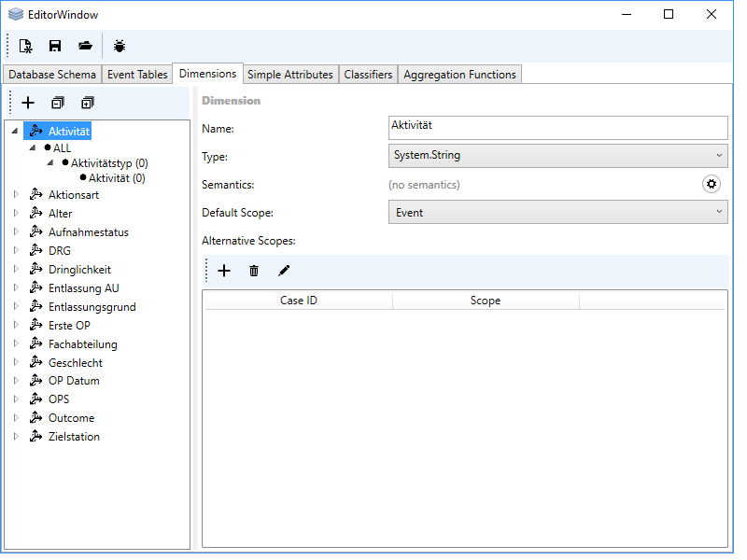Click the bug debug icon

120,46
